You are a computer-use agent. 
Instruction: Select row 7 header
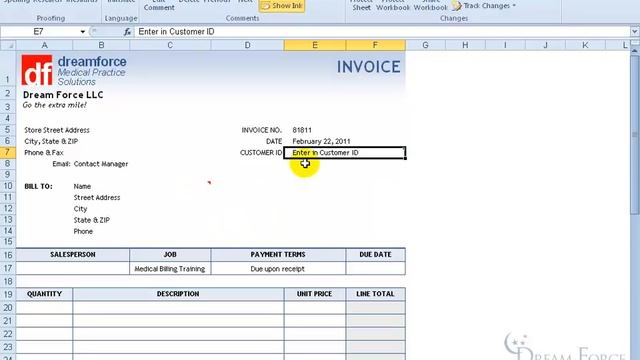[x=8, y=153]
